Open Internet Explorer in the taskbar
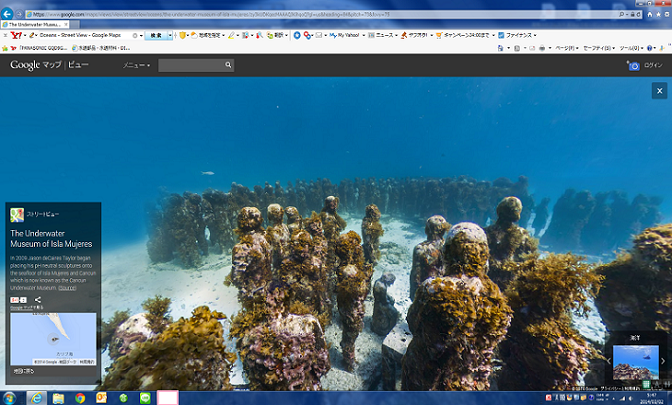672x405 pixels. click(x=37, y=398)
